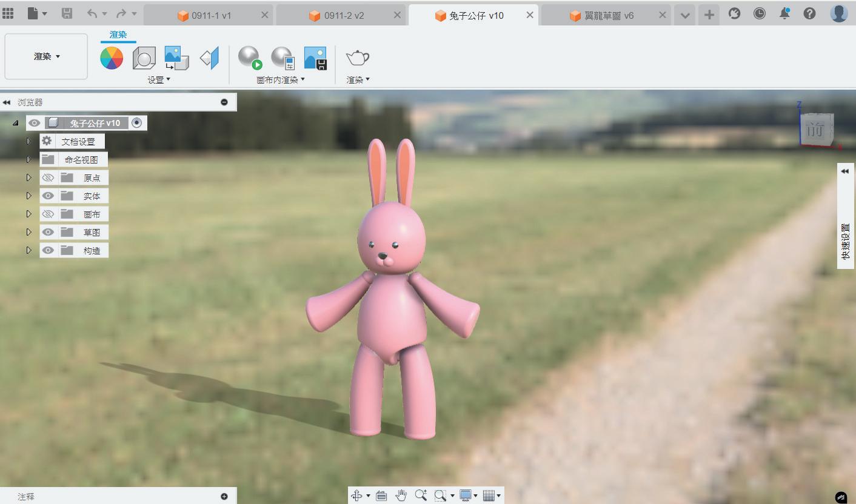
Task: Expand the 命名视图 folder
Action: click(x=28, y=159)
